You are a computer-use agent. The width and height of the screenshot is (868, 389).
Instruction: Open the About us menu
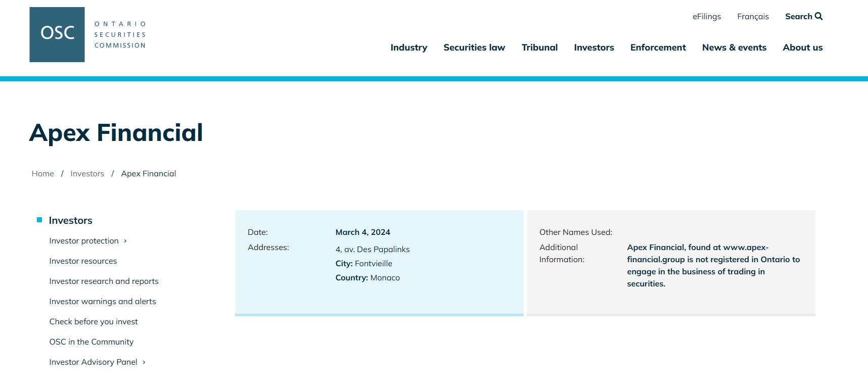(x=802, y=47)
